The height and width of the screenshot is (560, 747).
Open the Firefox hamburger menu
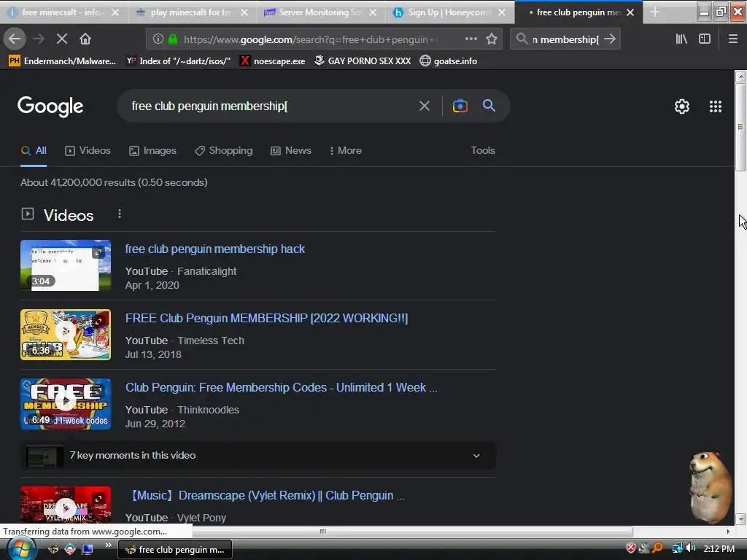point(732,39)
